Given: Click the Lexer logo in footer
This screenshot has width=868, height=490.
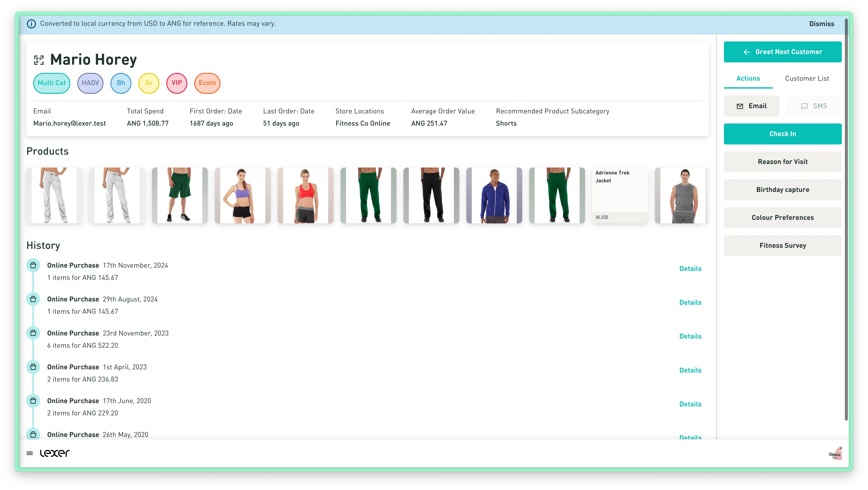Looking at the screenshot, I should 55,453.
